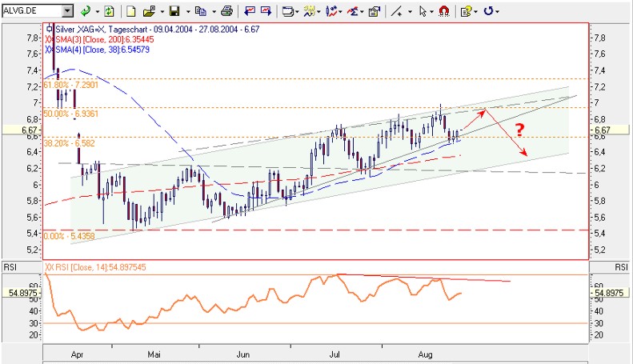
Task: Click the copy chart icon
Action: [x=200, y=11]
